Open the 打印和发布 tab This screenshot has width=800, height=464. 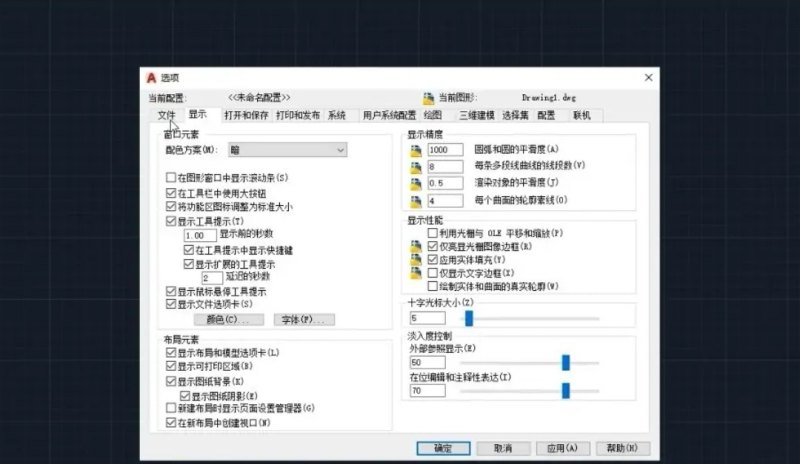coord(298,115)
